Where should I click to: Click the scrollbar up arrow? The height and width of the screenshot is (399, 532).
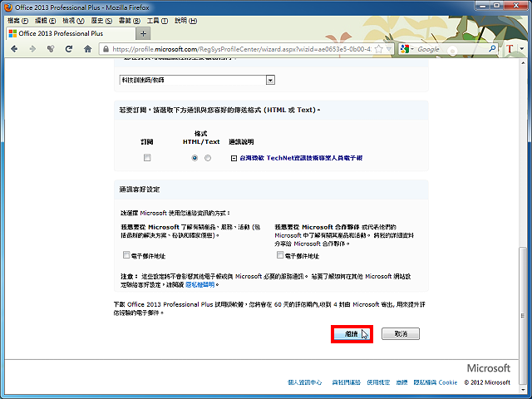point(523,62)
